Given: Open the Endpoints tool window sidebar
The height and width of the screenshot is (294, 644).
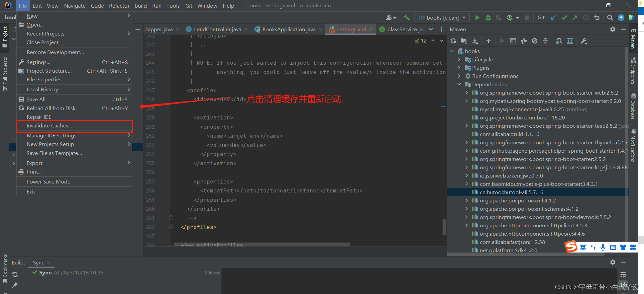Looking at the screenshot, I should (x=633, y=71).
